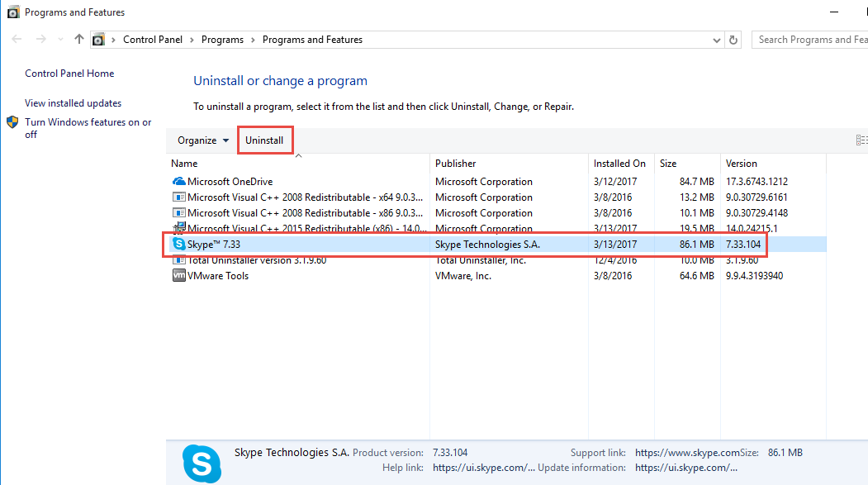
Task: Click Programs and Features breadcrumb
Action: tap(312, 40)
